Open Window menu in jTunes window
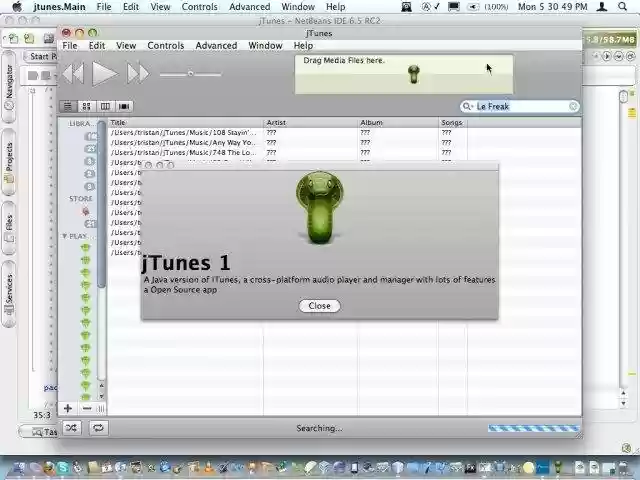This screenshot has height=480, width=640. pos(265,46)
